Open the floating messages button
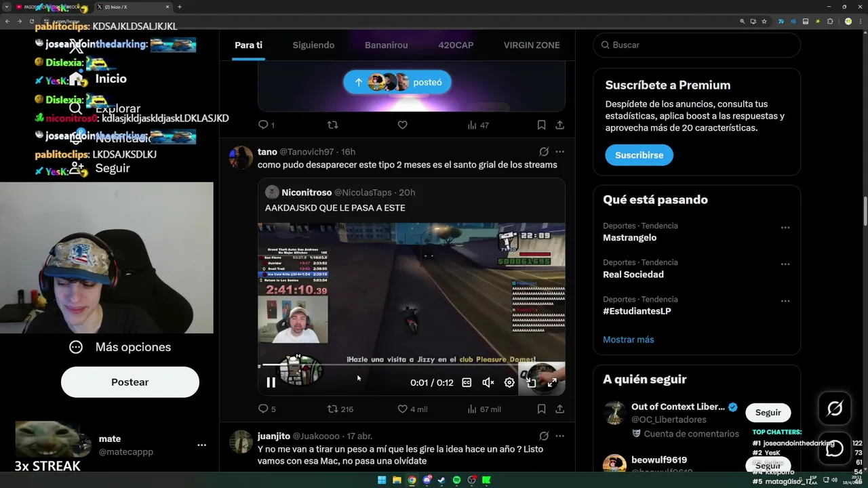 click(x=835, y=448)
